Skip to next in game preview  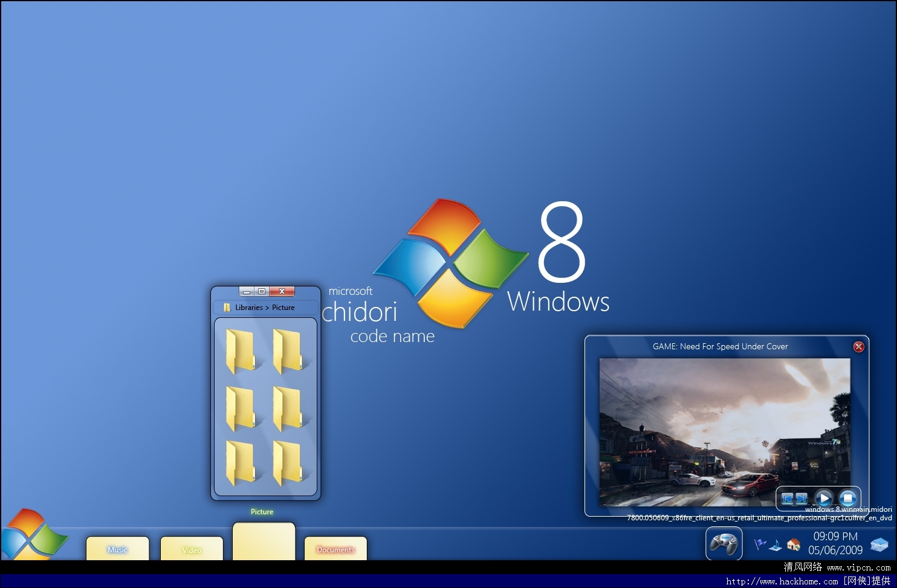click(x=801, y=499)
